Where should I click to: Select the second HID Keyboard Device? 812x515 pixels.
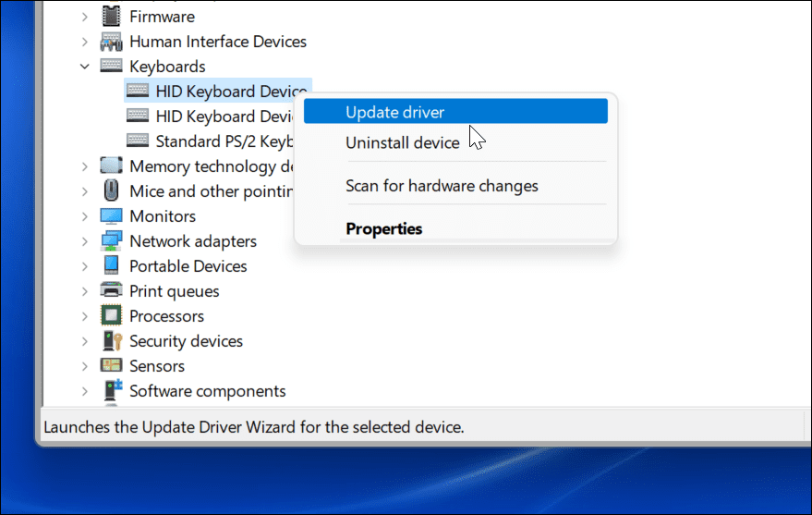point(224,116)
